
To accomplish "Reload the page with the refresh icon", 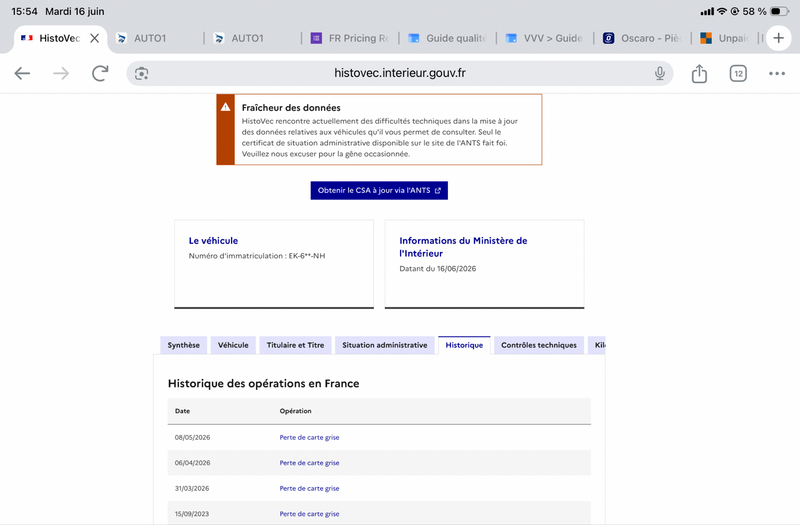I will click(x=100, y=73).
